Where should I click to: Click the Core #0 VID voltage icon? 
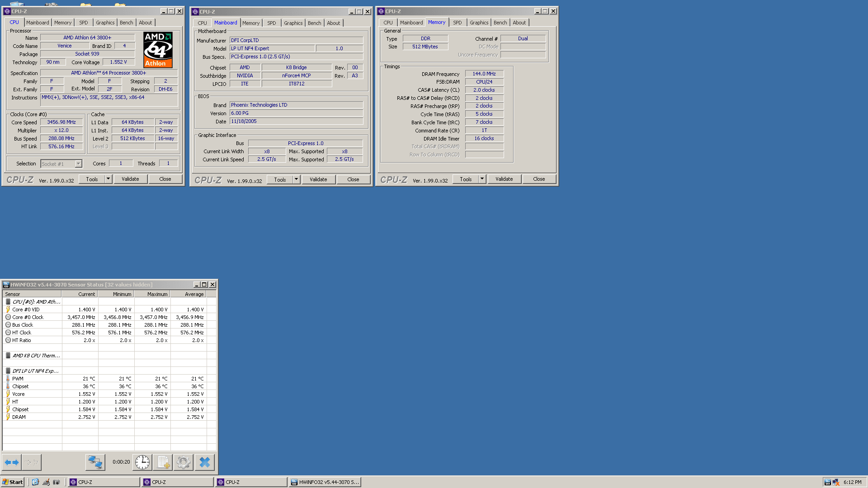(x=8, y=310)
